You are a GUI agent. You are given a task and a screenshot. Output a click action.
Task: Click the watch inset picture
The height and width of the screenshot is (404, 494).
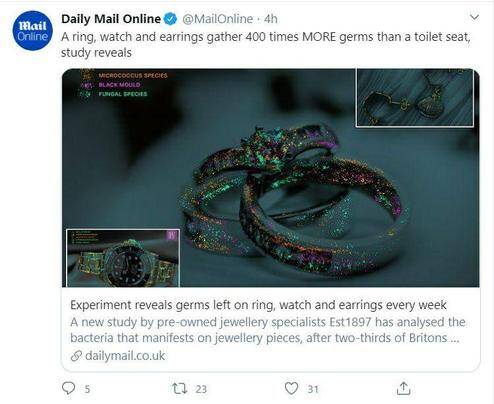[x=123, y=258]
